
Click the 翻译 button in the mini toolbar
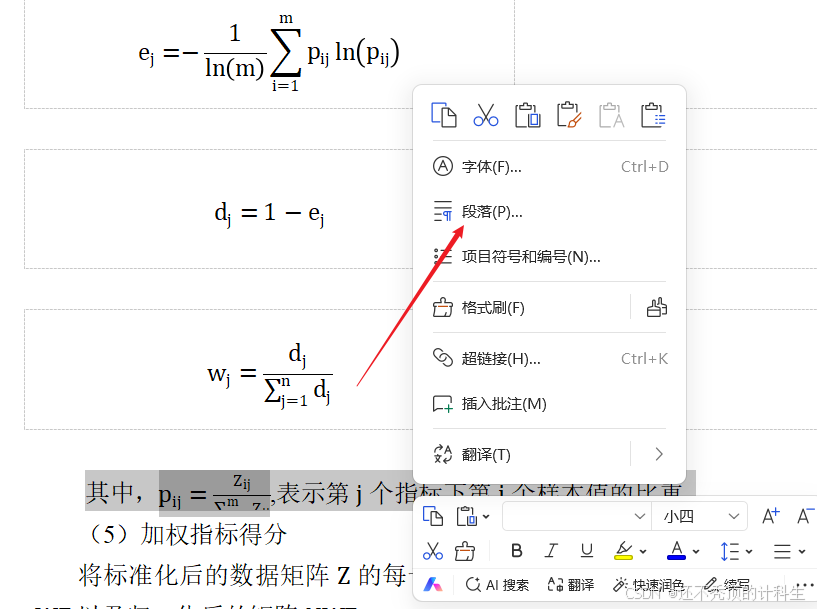click(x=571, y=585)
